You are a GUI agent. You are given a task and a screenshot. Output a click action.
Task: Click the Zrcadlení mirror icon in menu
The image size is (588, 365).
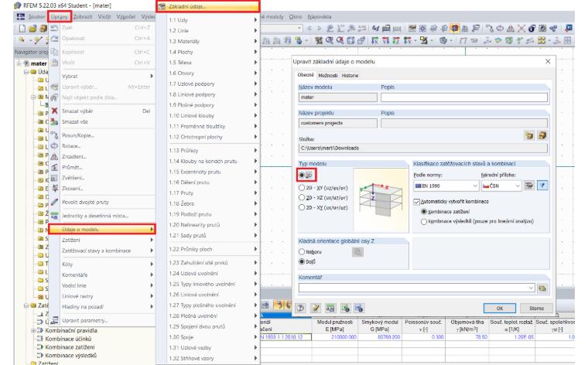tap(54, 157)
